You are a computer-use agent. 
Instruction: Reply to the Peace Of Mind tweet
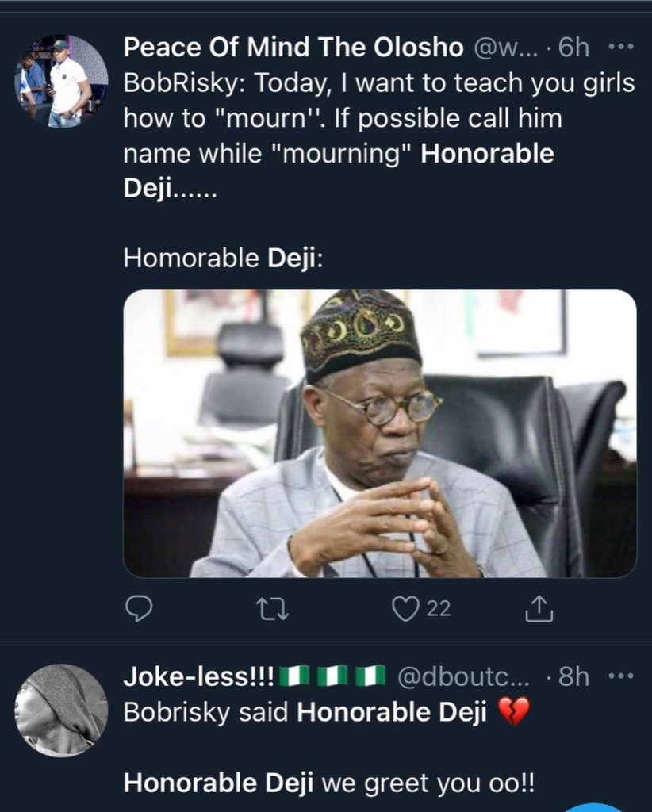pyautogui.click(x=139, y=608)
